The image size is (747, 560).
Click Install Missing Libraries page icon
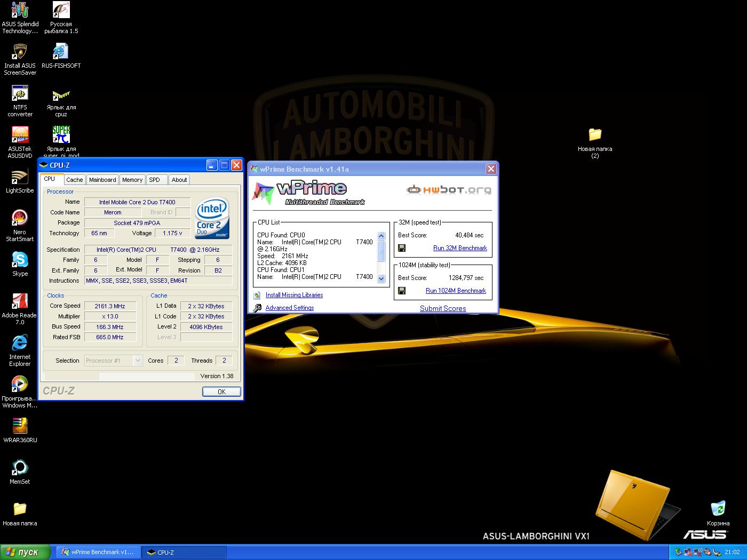coord(257,295)
